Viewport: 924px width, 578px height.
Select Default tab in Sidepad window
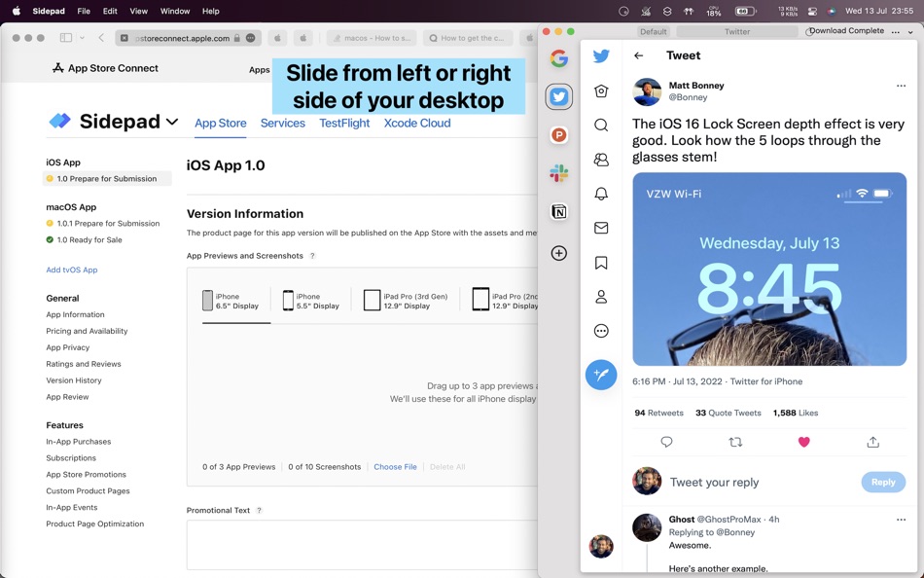pos(654,32)
